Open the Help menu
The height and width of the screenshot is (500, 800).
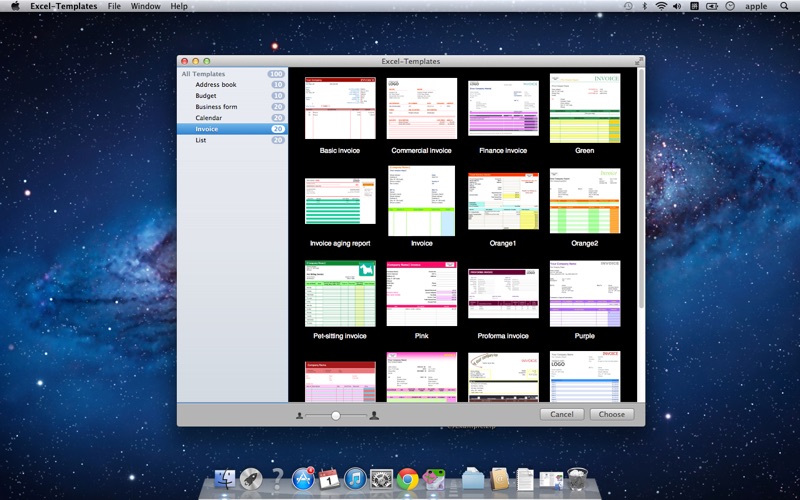click(179, 6)
